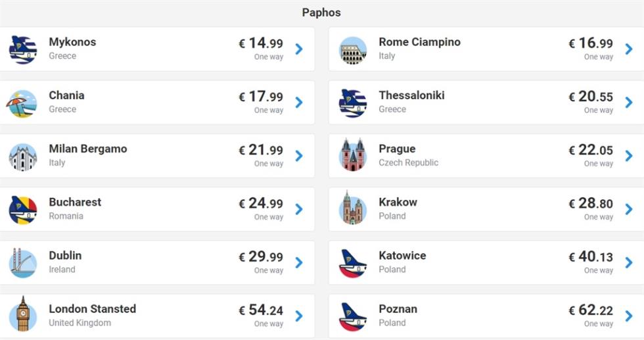The image size is (644, 340).
Task: Click the London Stansted Big Ben icon
Action: pos(23,314)
